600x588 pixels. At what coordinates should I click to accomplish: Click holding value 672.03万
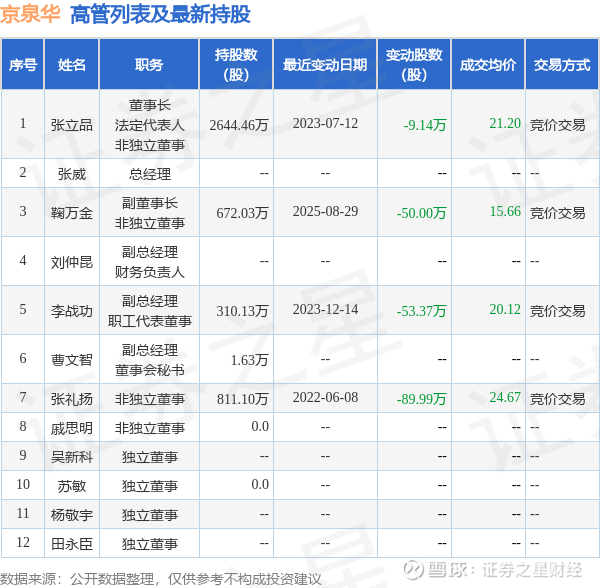click(x=242, y=213)
